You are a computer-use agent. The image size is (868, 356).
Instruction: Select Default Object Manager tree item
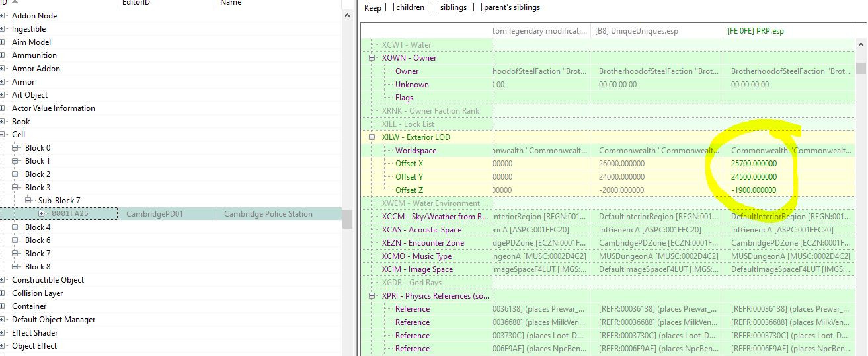54,320
